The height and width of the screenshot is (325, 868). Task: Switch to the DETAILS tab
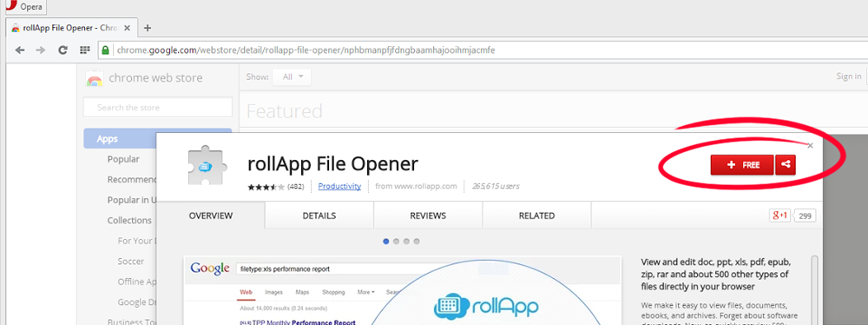pyautogui.click(x=319, y=216)
